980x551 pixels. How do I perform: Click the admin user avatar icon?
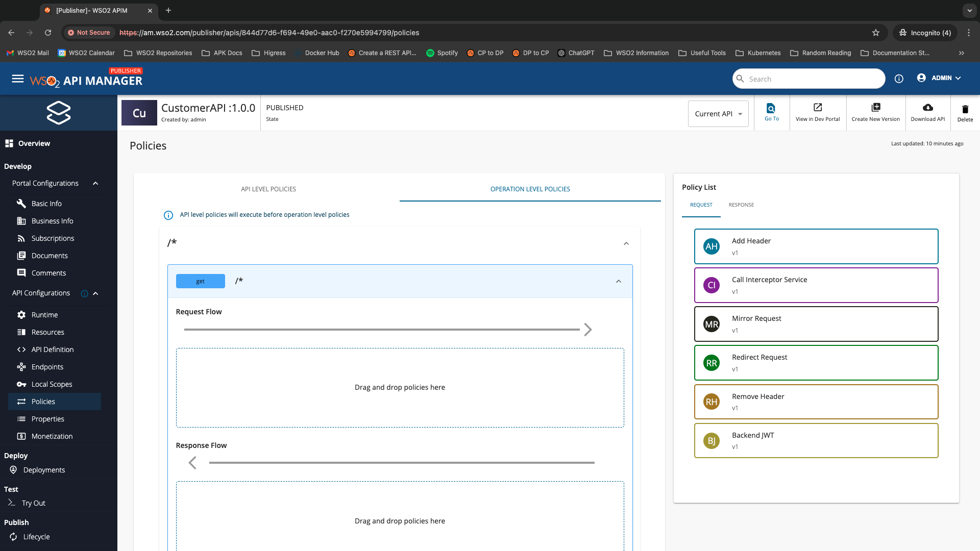(x=921, y=78)
